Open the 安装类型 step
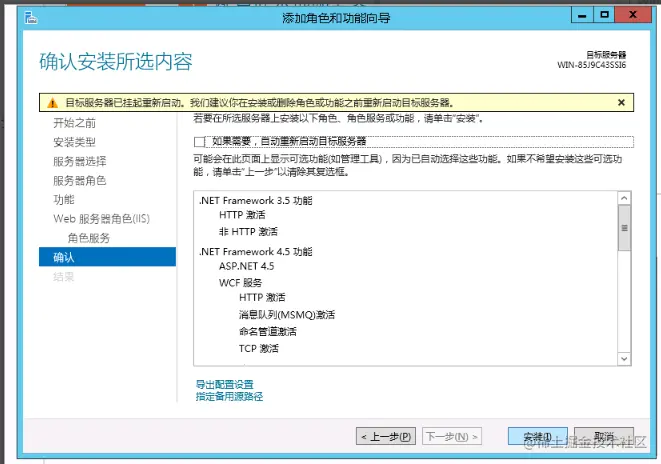 click(74, 142)
